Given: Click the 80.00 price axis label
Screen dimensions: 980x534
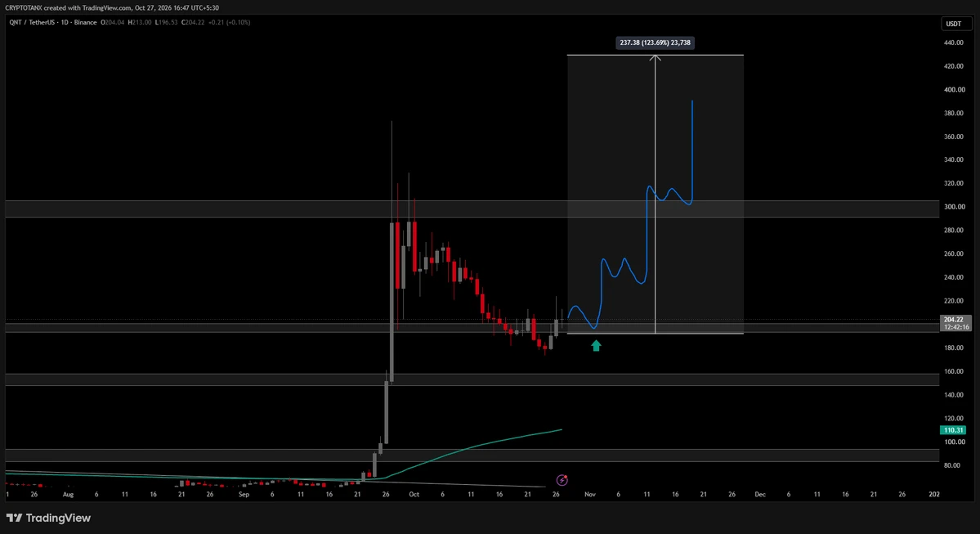Looking at the screenshot, I should click(x=952, y=465).
